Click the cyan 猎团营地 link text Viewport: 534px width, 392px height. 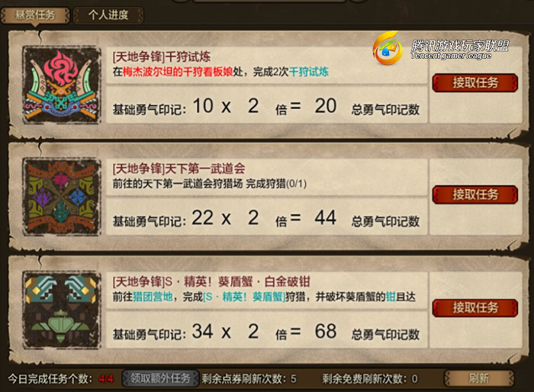pyautogui.click(x=153, y=297)
